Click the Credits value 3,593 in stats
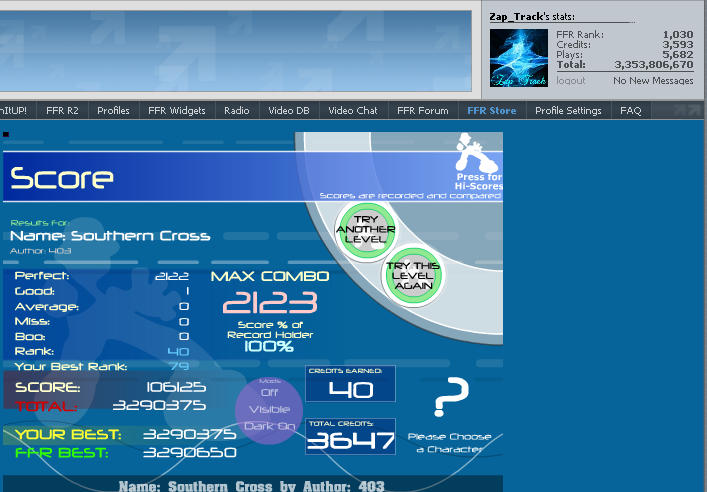Viewport: 707px width, 492px height. (678, 45)
